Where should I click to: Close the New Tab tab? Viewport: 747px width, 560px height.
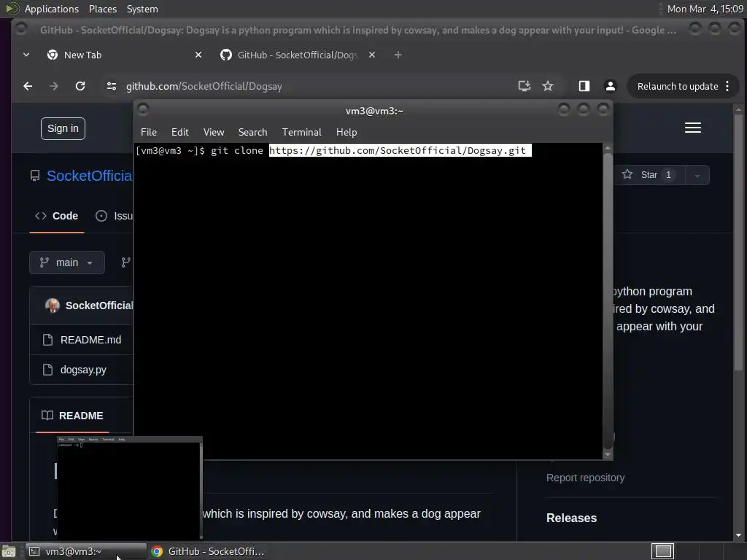198,55
